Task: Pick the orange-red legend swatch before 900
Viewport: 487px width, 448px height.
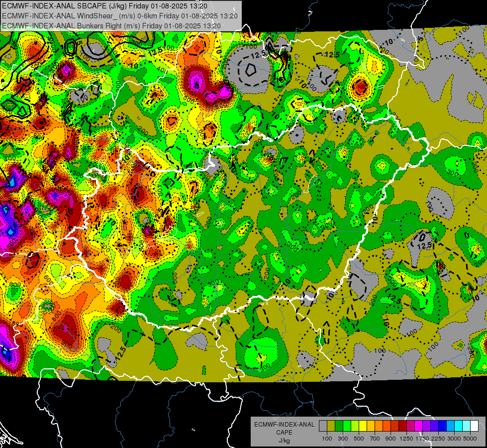Action: tap(387, 426)
